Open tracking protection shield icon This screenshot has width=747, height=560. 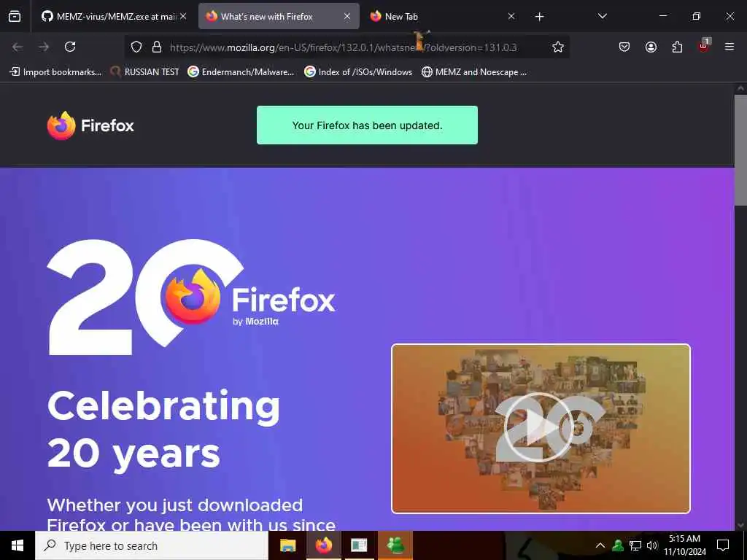point(136,47)
